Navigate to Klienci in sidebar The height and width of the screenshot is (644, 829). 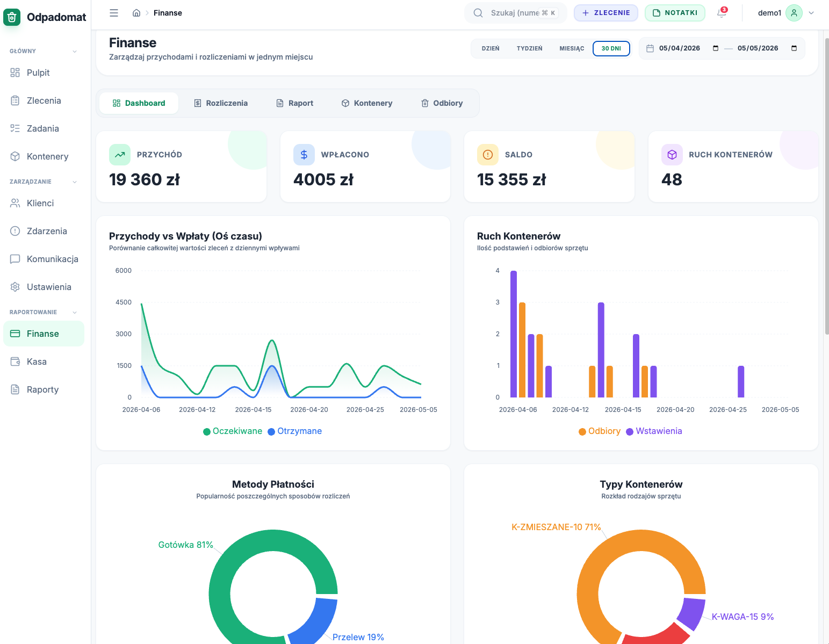coord(44,203)
